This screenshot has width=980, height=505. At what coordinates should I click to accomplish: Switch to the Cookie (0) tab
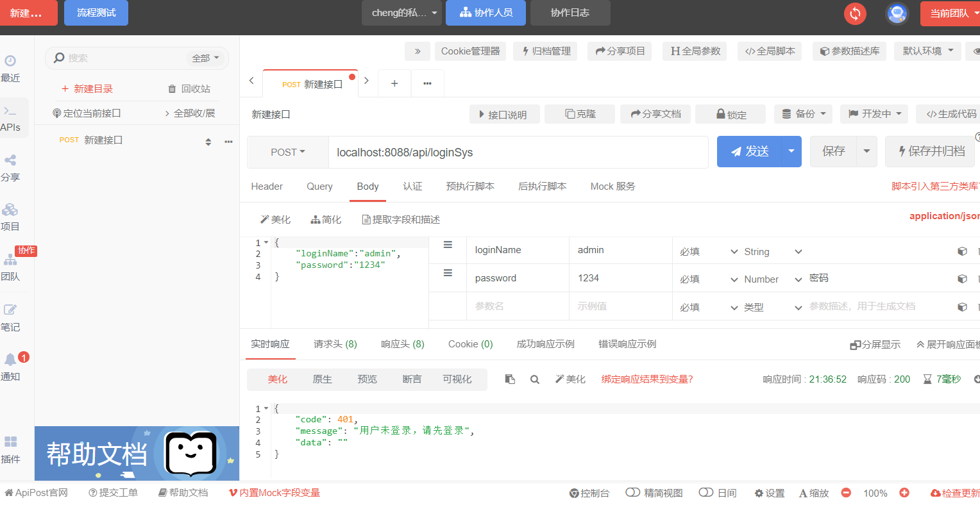click(x=470, y=344)
